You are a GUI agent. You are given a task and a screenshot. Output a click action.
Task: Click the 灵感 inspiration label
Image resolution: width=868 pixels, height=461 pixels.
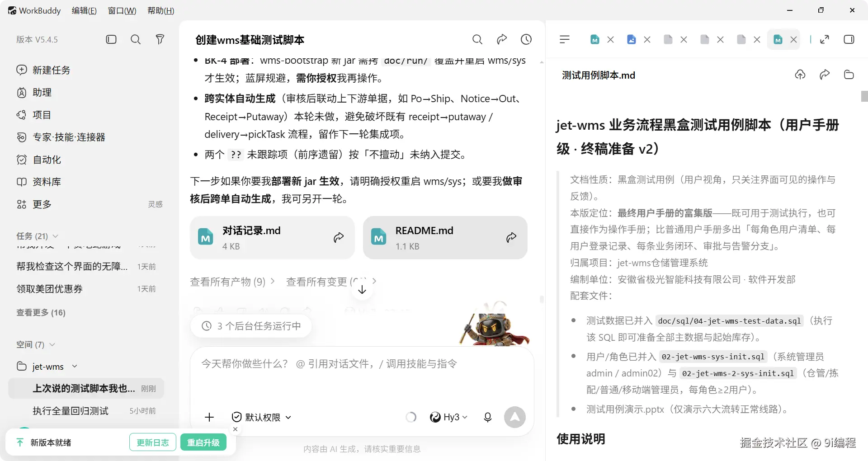point(155,204)
